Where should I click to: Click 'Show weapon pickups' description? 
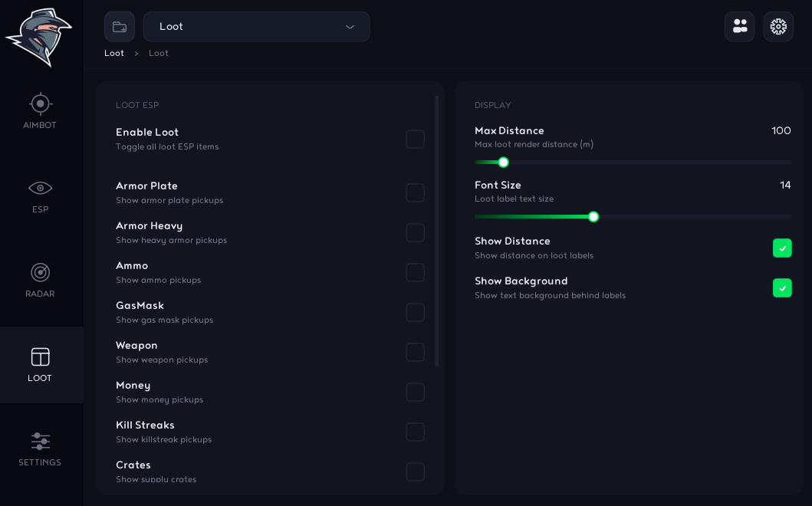tap(162, 360)
